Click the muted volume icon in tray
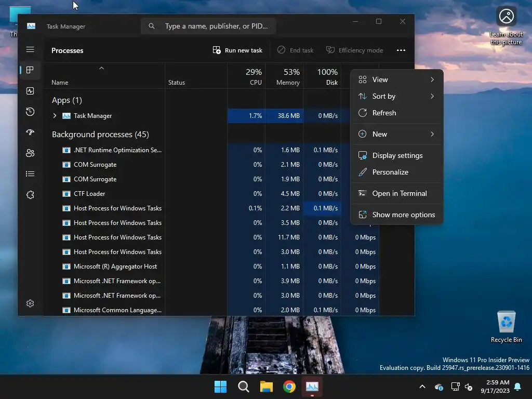The width and height of the screenshot is (532, 399). click(469, 387)
